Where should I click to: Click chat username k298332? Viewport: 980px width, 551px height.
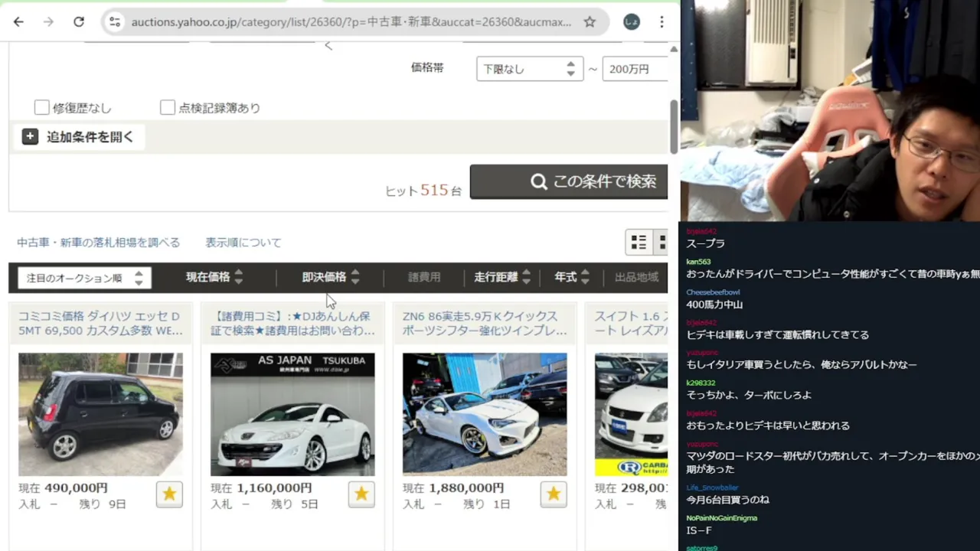tap(701, 383)
